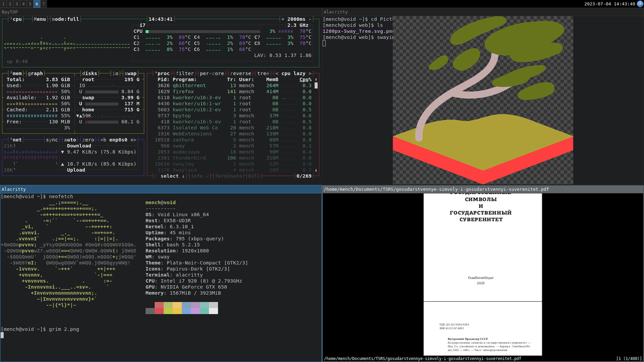Select the previous sort column with the left arrow
The height and width of the screenshot is (362, 644).
(x=277, y=73)
